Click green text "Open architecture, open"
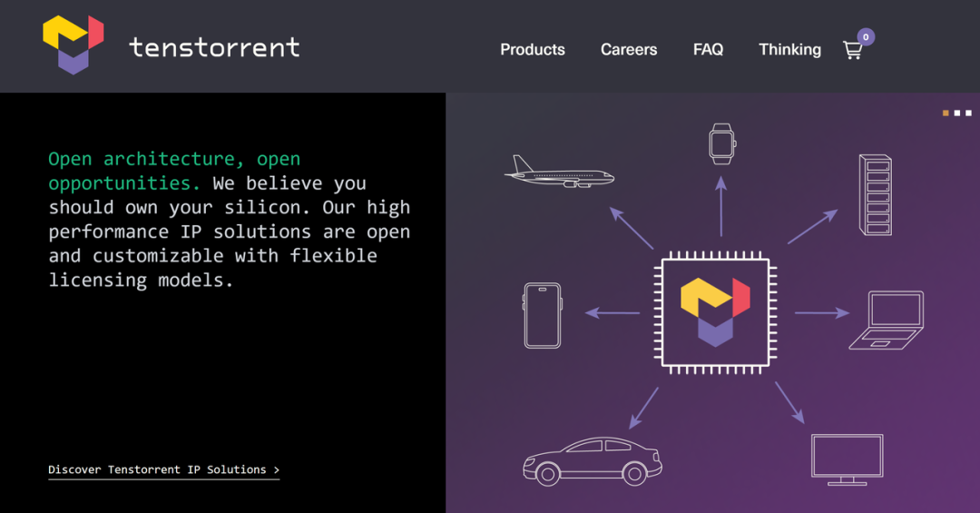The width and height of the screenshot is (980, 513). tap(174, 159)
